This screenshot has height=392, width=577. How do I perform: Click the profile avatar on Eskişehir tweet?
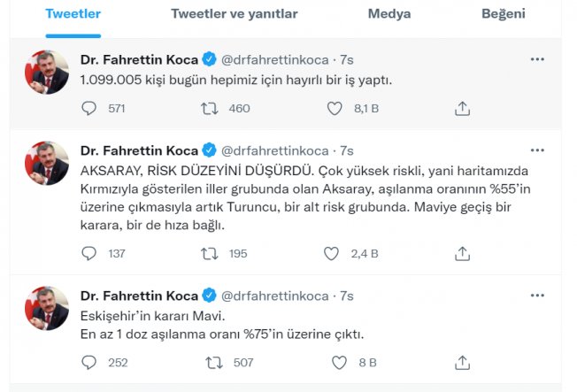pos(47,308)
